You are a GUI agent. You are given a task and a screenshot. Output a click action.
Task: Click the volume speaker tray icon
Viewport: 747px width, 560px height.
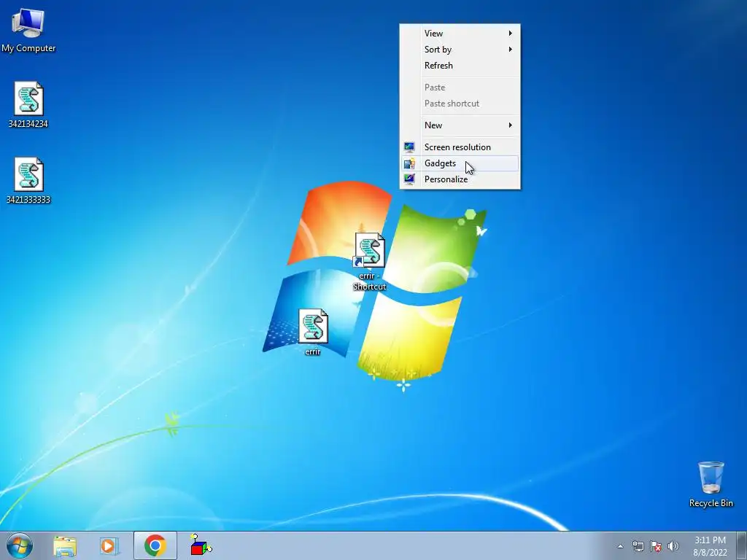[673, 546]
